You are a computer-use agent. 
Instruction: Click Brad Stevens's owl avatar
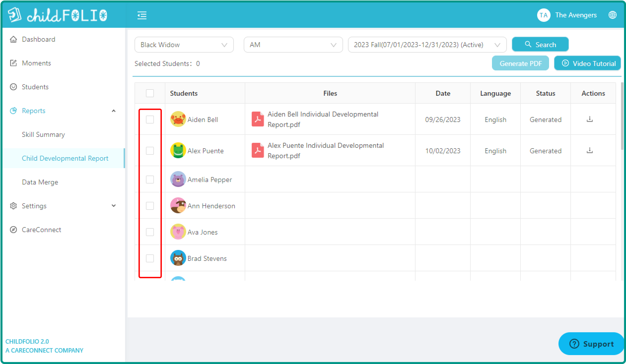click(178, 258)
